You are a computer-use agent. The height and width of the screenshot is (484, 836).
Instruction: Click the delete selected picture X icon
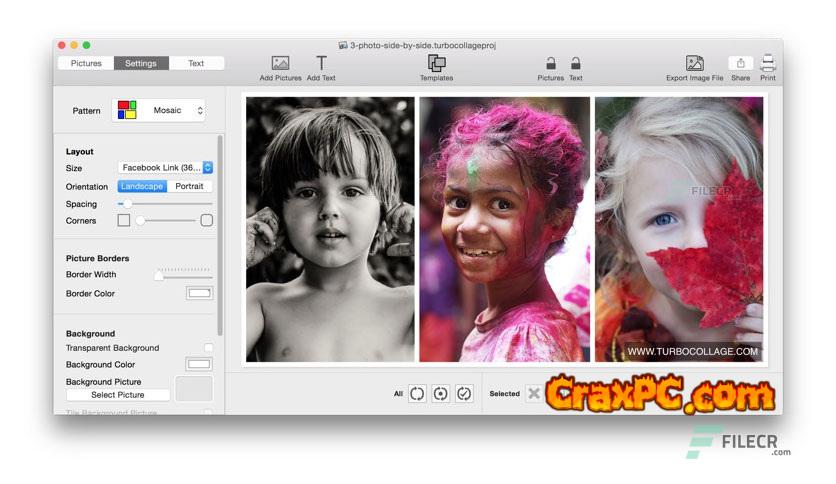(534, 394)
